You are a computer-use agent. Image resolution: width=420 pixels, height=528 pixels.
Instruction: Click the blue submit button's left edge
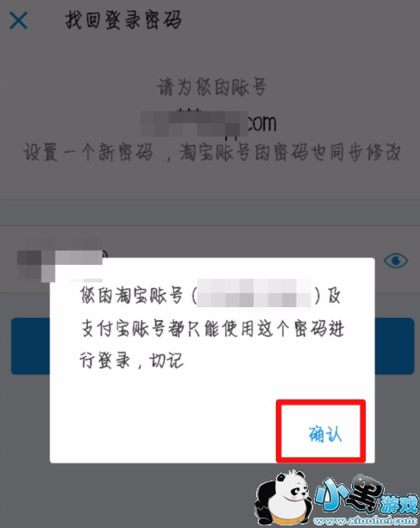[30, 346]
